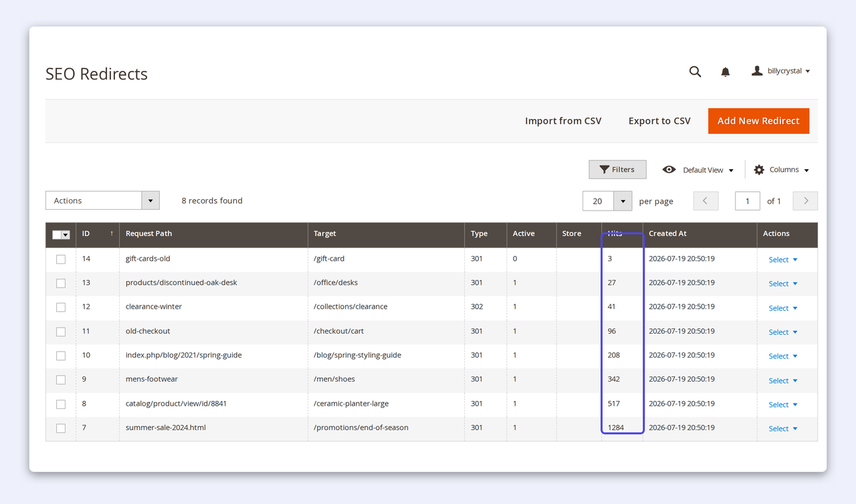856x504 pixels.
Task: Open the billycrystal account menu
Action: point(780,71)
